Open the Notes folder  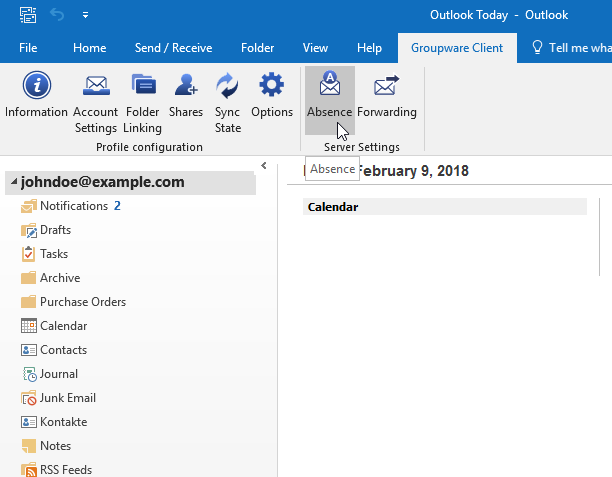[55, 446]
